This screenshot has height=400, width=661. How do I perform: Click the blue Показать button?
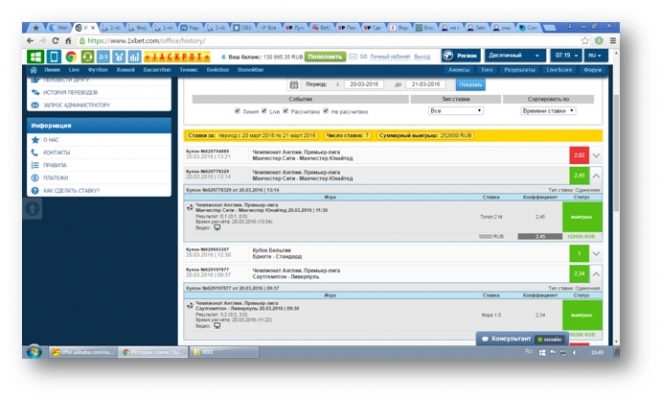tap(470, 85)
